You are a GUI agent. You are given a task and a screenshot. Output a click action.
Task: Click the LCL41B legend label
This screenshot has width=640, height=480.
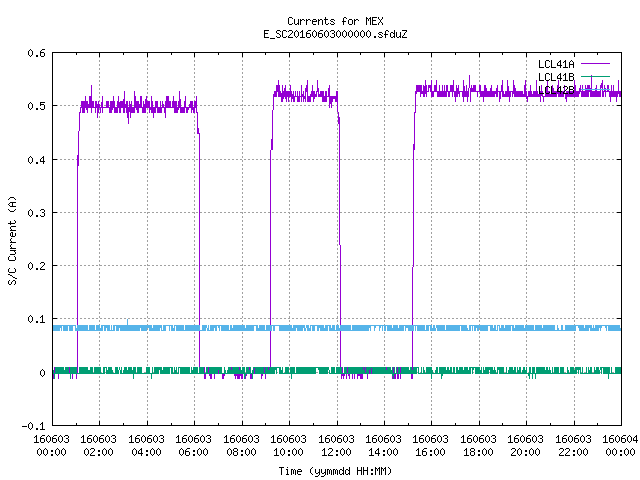click(x=556, y=77)
